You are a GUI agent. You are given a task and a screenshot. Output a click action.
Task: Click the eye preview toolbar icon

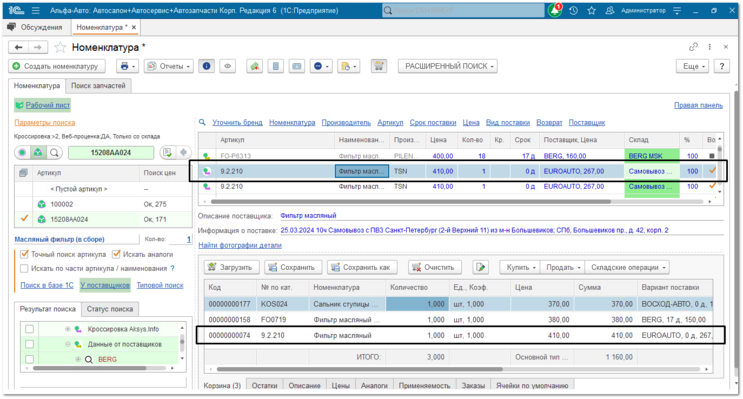pos(227,66)
